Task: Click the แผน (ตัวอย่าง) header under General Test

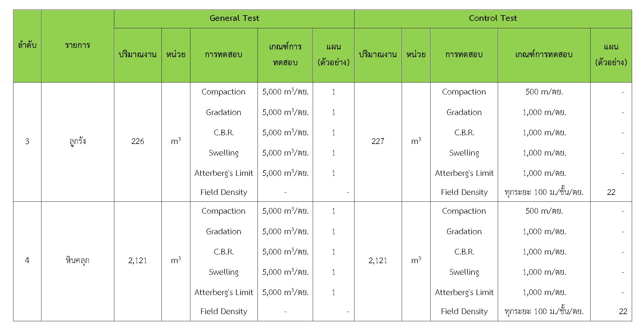Action: [333, 55]
